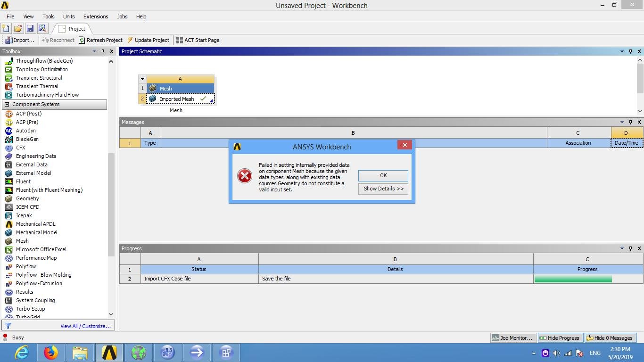This screenshot has width=644, height=362.
Task: Open the Messages panel dropdown arrow
Action: (622, 122)
